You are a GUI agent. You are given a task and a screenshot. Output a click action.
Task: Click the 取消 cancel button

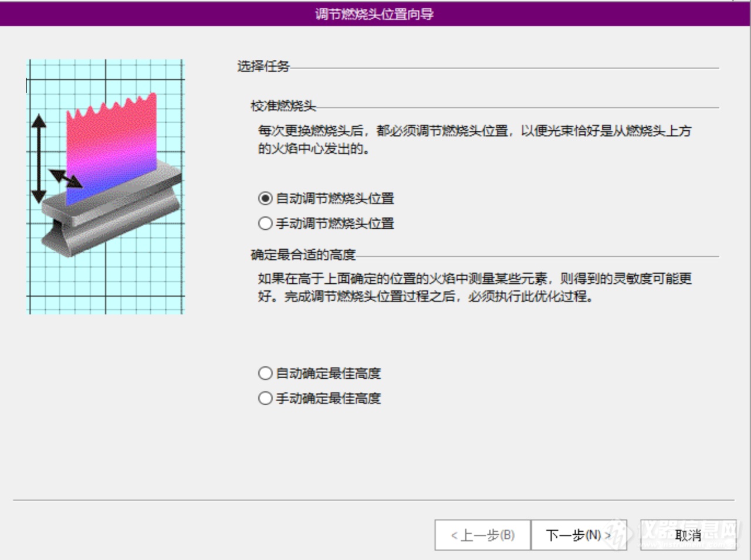688,535
